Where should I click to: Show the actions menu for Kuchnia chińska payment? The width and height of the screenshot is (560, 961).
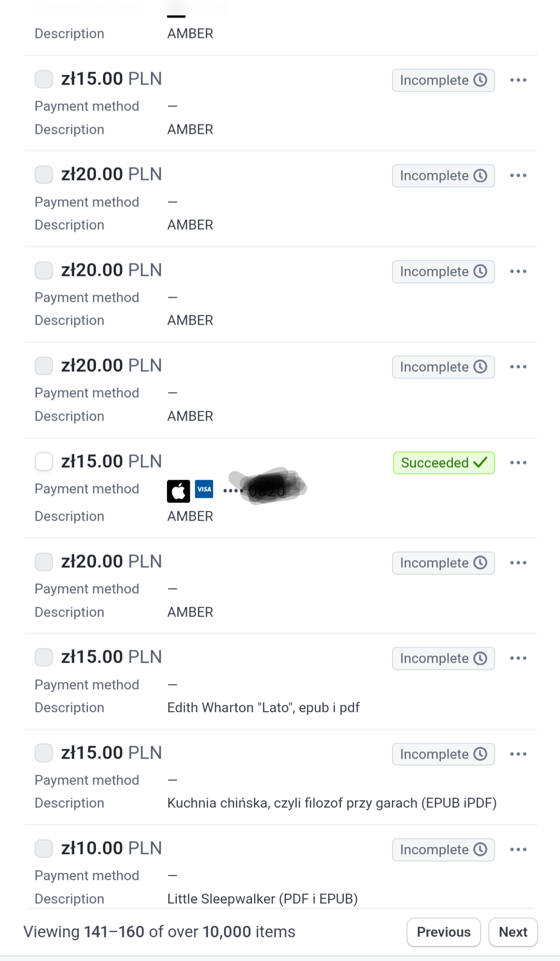pyautogui.click(x=518, y=754)
